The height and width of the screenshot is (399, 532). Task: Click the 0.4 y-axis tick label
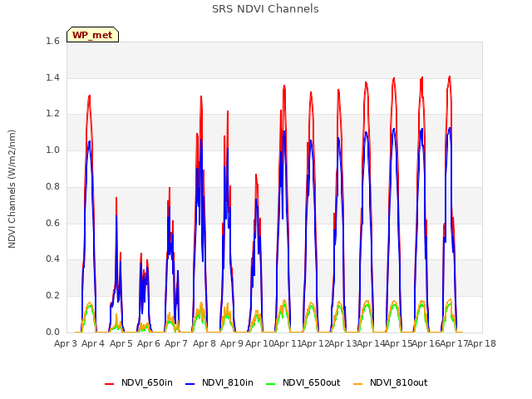52,259
